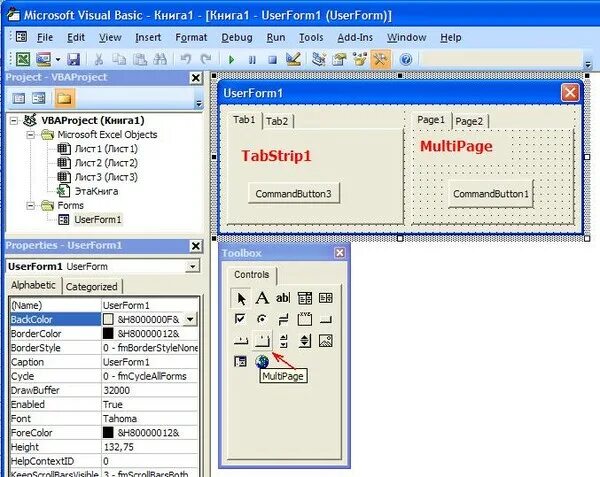Select the RefEdit tool in Toolbox
Image resolution: width=600 pixels, height=477 pixels.
[240, 361]
